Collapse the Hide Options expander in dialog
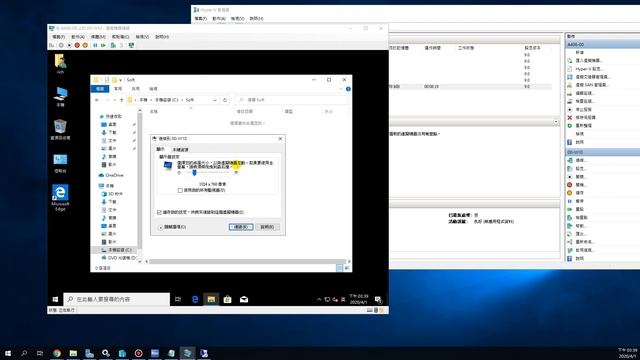640x360 pixels. click(161, 227)
